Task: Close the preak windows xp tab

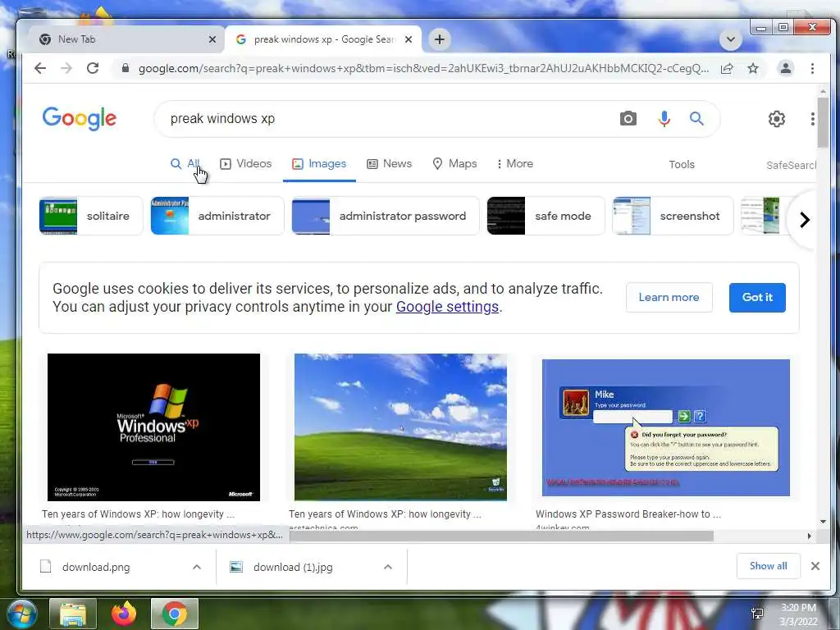Action: [x=409, y=39]
